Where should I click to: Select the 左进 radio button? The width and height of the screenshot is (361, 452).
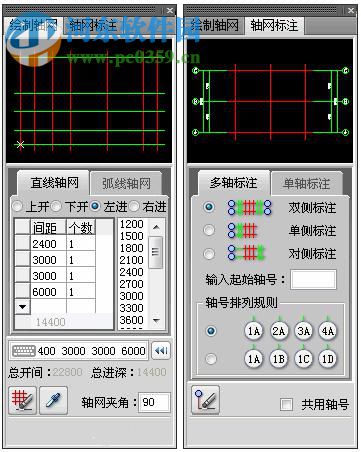[95, 206]
